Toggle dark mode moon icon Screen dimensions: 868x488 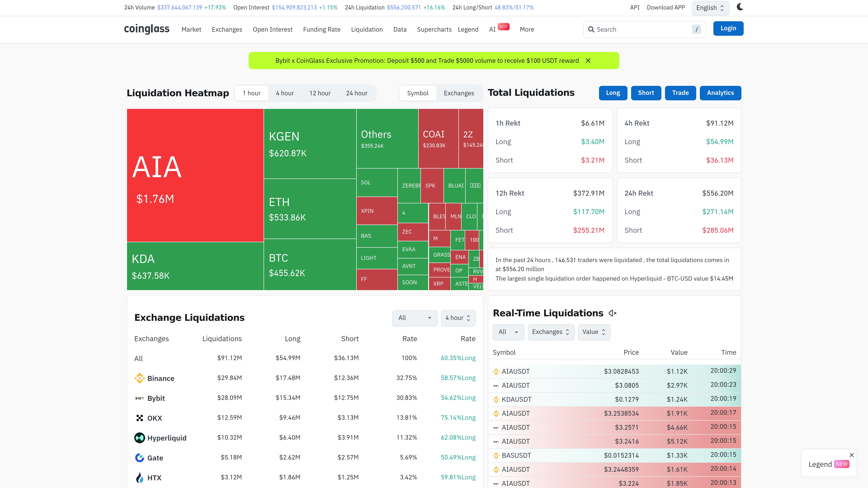click(740, 7)
